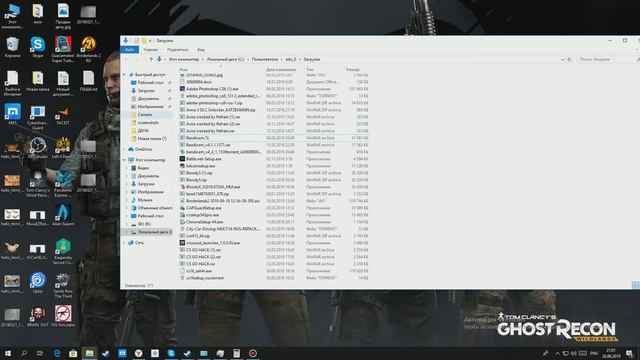Launch ISIS Simulator desktop shortcut
The image size is (640, 360).
pos(63,316)
